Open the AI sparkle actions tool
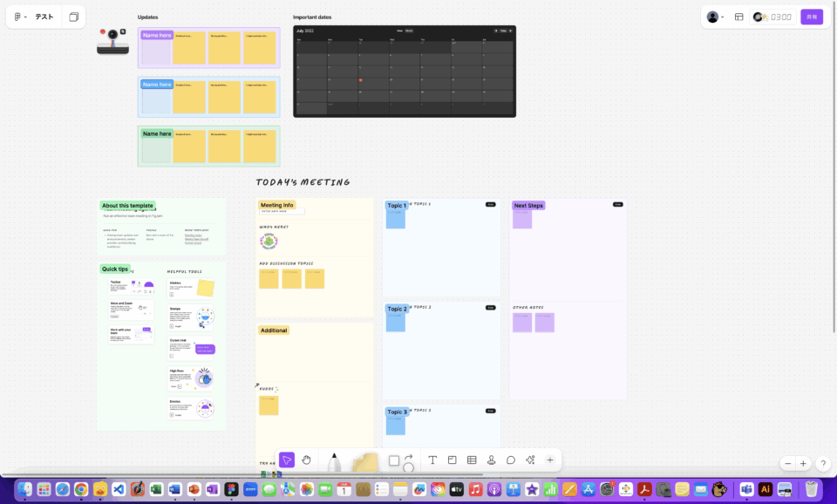 pos(530,460)
